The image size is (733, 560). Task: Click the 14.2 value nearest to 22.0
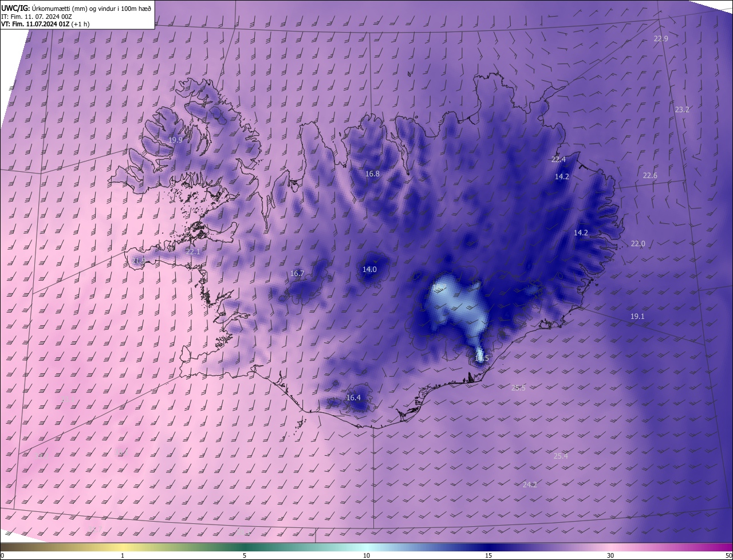click(581, 232)
